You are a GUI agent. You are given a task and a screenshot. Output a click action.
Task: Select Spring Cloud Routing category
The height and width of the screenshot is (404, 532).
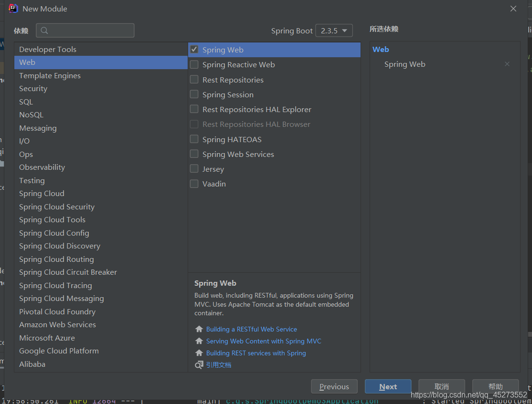pos(101,259)
